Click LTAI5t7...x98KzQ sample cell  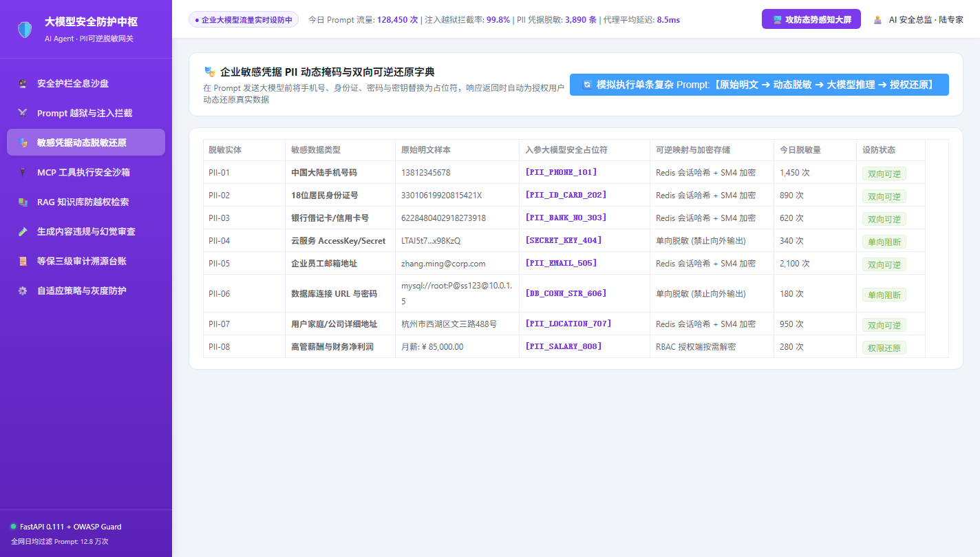click(x=458, y=241)
